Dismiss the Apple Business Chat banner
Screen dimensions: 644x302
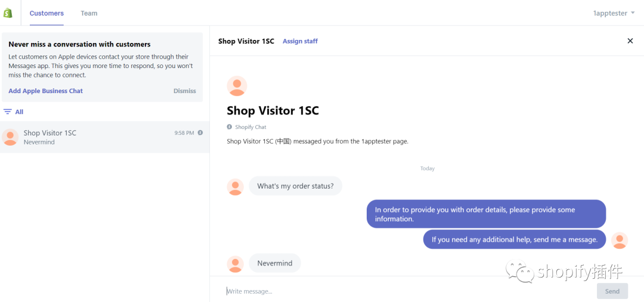pyautogui.click(x=184, y=91)
